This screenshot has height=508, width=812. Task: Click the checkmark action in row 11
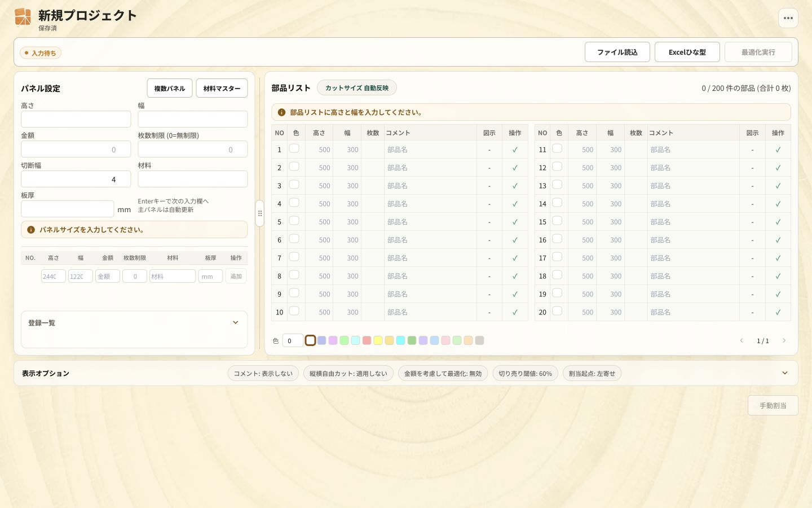pyautogui.click(x=778, y=150)
